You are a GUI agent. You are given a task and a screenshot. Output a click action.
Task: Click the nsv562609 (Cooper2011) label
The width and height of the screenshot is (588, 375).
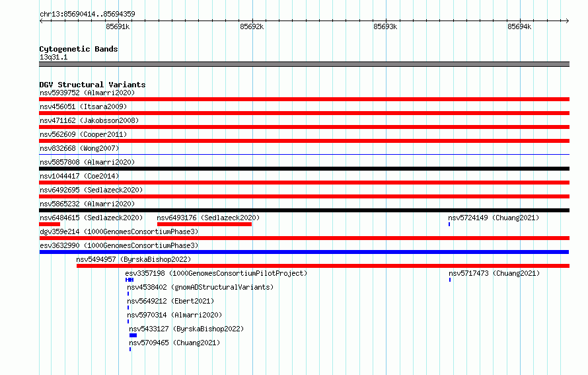tap(83, 134)
